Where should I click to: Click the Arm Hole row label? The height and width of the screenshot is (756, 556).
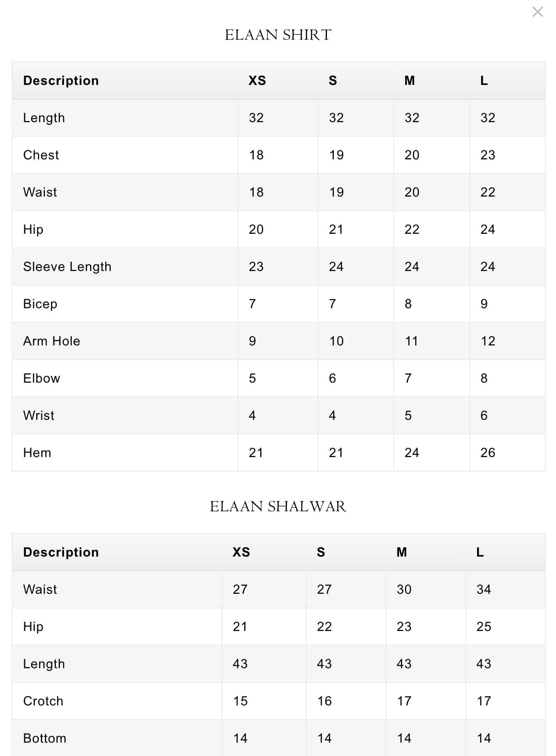tap(51, 341)
